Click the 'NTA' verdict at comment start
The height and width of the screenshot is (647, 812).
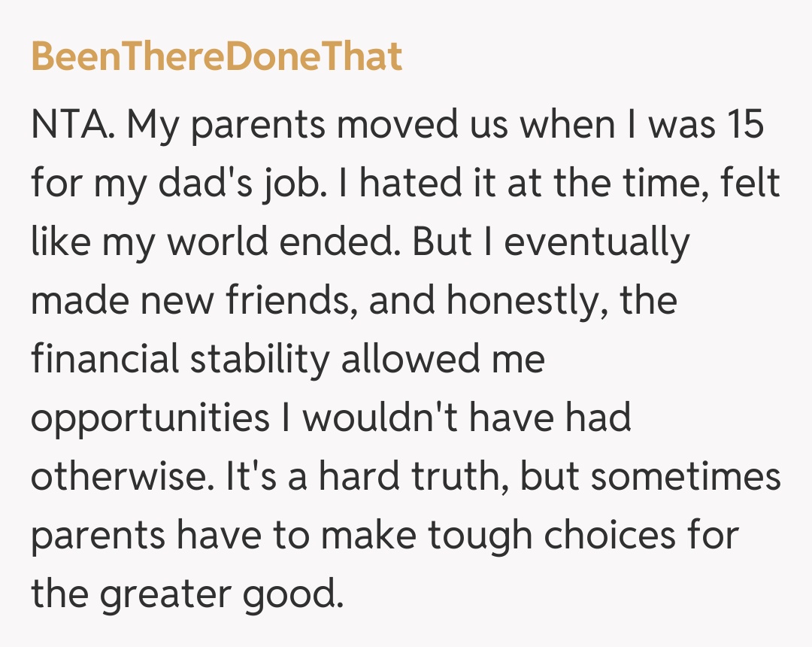[x=72, y=124]
